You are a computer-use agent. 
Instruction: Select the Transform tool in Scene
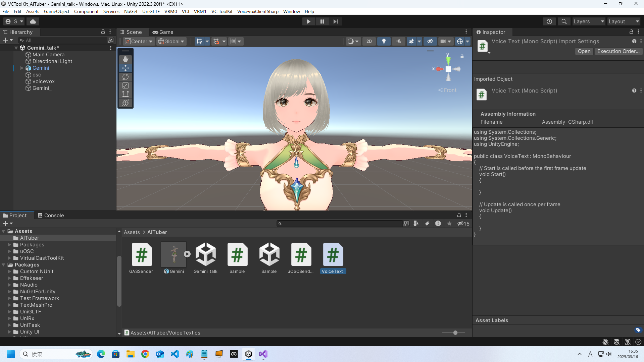tap(126, 103)
